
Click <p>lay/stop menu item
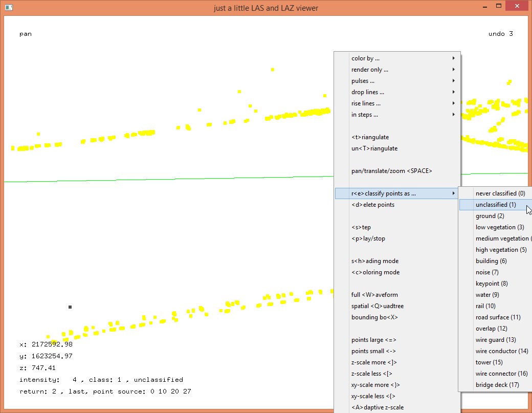click(368, 238)
